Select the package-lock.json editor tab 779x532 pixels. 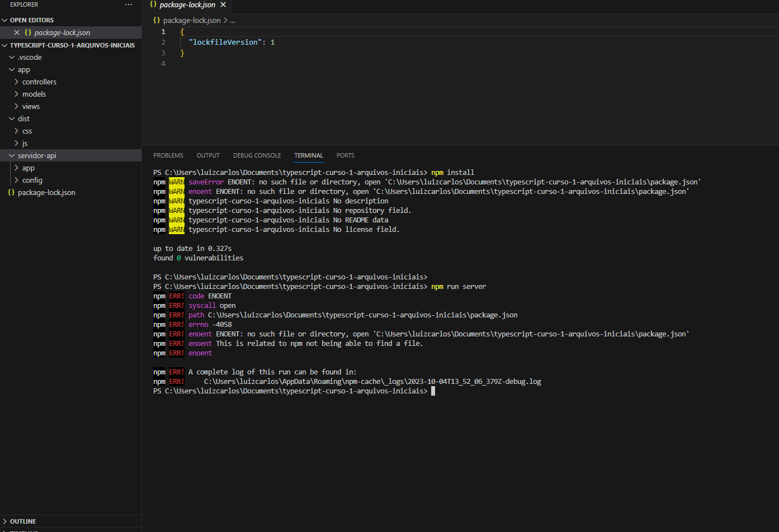tap(187, 4)
